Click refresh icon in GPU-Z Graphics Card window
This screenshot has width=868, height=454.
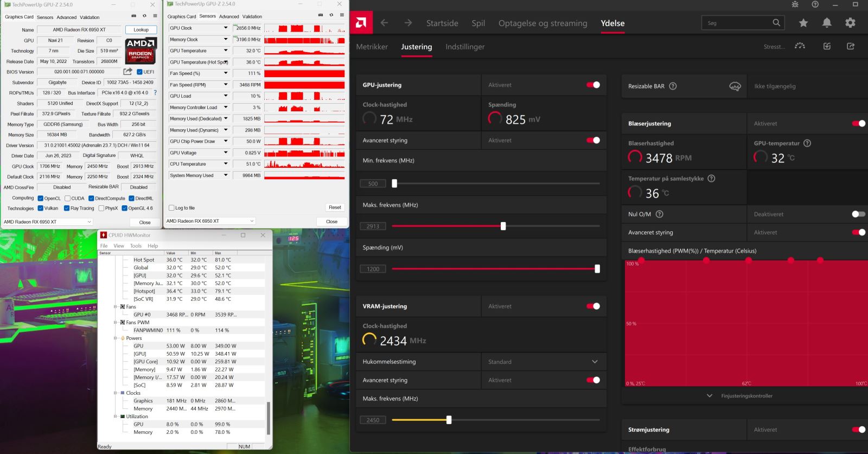[x=144, y=16]
